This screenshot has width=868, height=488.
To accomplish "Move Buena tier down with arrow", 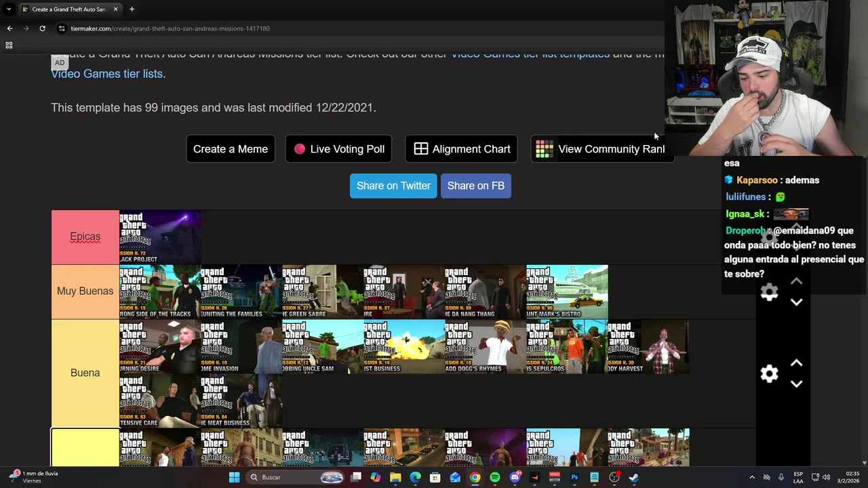I will (x=796, y=384).
